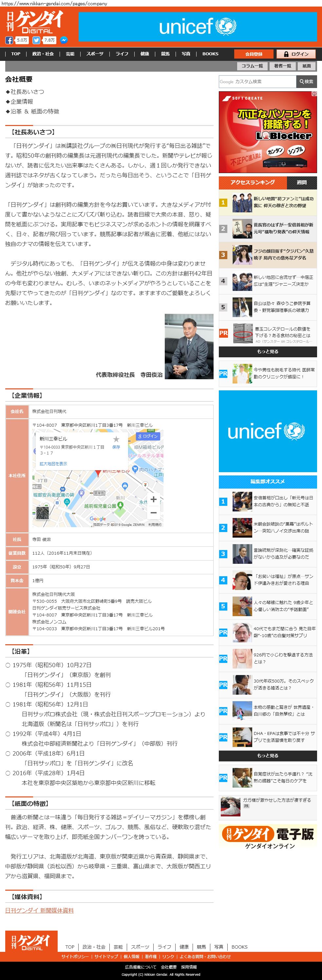Click the footer Nikkan Gendai logo

click(x=31, y=942)
